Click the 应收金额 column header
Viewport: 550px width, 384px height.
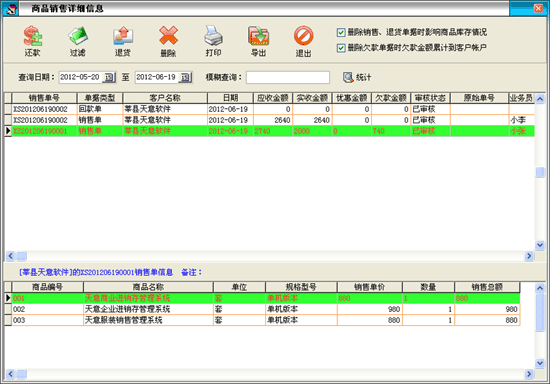tap(273, 98)
